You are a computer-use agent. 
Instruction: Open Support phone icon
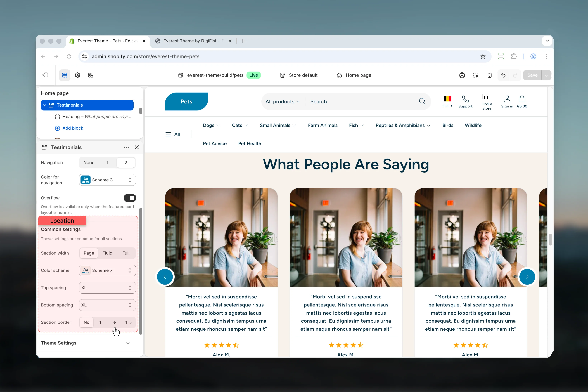click(465, 99)
